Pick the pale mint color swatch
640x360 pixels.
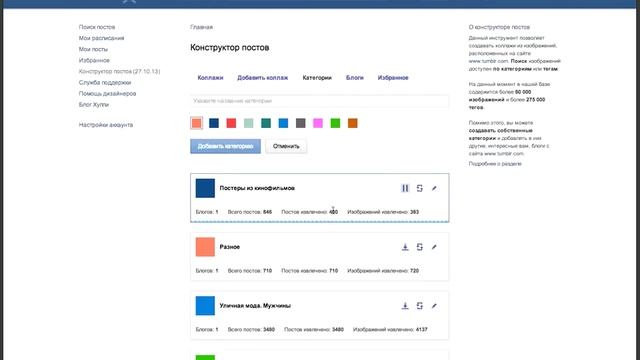coord(249,123)
